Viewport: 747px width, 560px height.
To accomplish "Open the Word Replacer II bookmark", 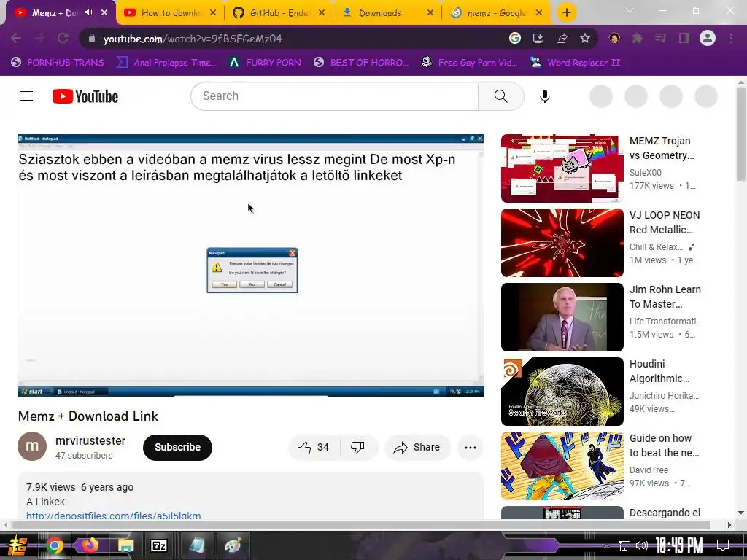I will (x=576, y=63).
